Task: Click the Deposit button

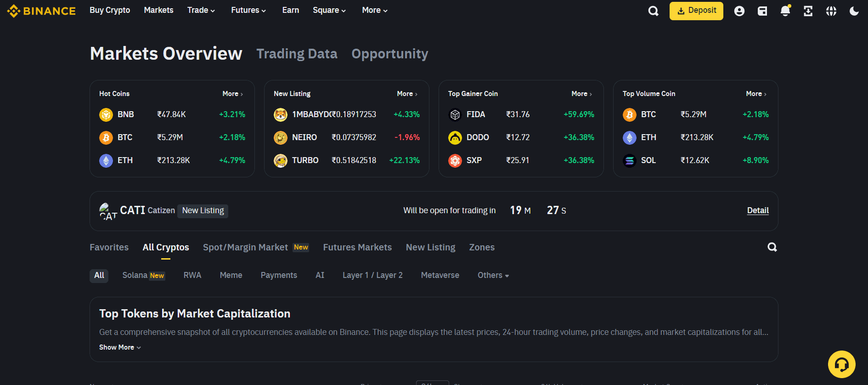Action: pos(696,11)
